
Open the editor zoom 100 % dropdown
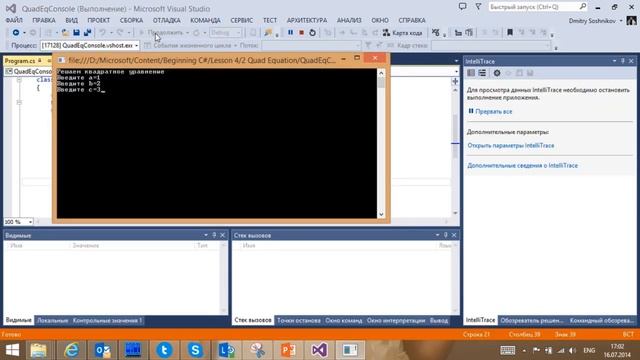point(30,222)
